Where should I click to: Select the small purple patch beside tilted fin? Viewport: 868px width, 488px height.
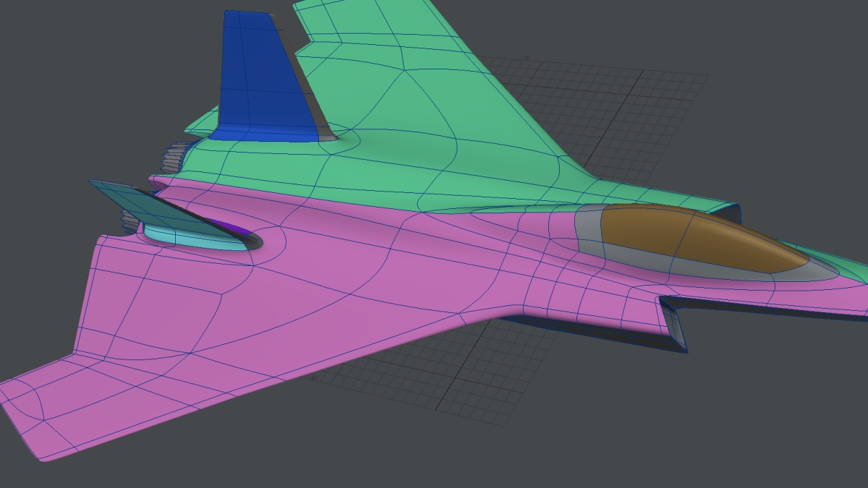(235, 230)
